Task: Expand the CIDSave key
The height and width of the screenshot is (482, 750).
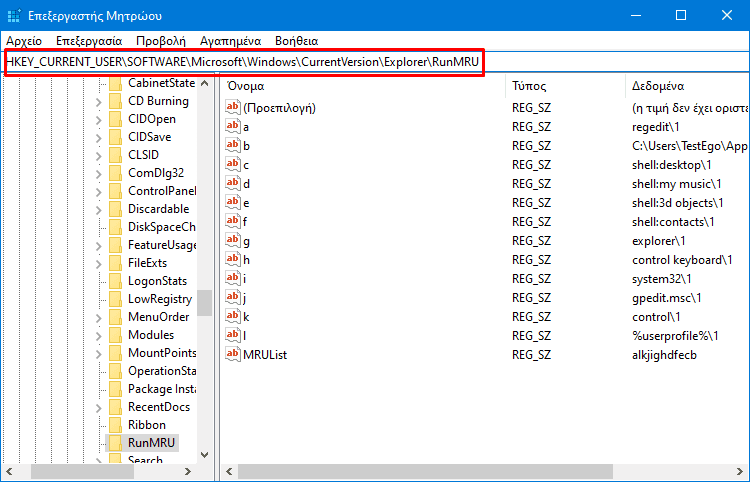Action: coord(99,138)
